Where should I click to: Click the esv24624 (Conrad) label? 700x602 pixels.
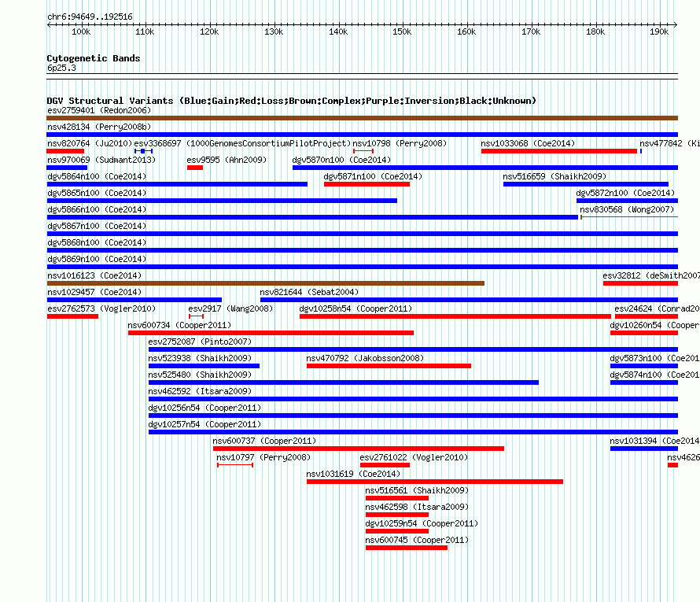(657, 308)
